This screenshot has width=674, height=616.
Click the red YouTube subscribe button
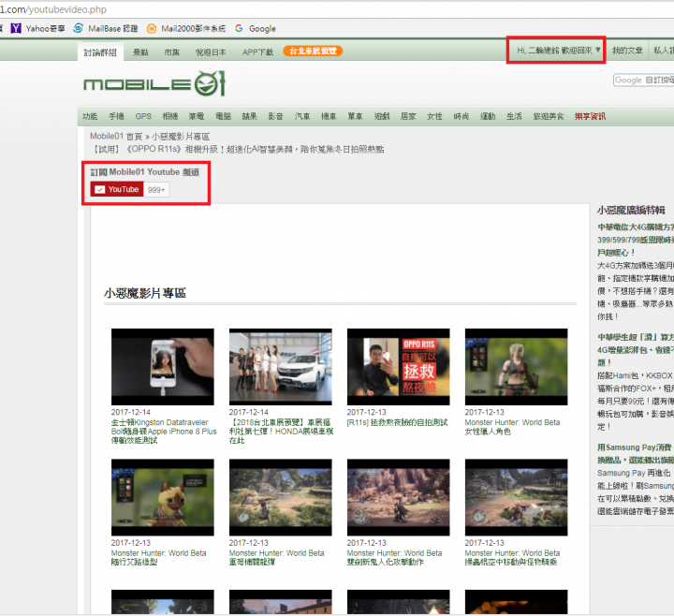tap(117, 189)
